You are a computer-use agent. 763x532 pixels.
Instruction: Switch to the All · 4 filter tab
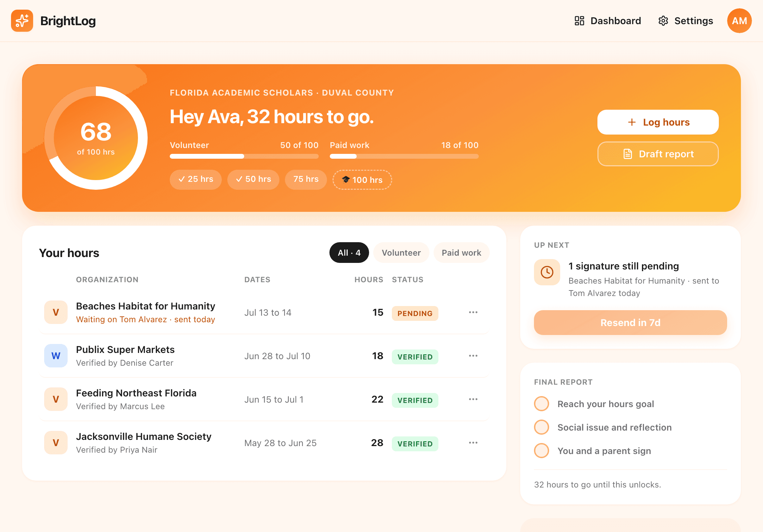tap(349, 253)
